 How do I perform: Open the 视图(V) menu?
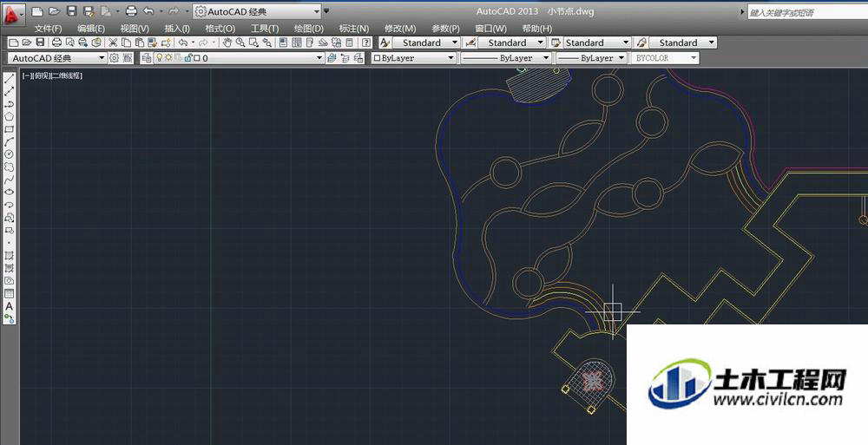click(x=135, y=29)
